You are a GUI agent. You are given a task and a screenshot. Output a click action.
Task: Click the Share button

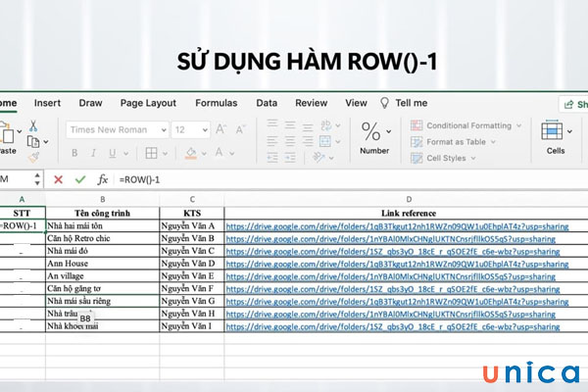574,104
